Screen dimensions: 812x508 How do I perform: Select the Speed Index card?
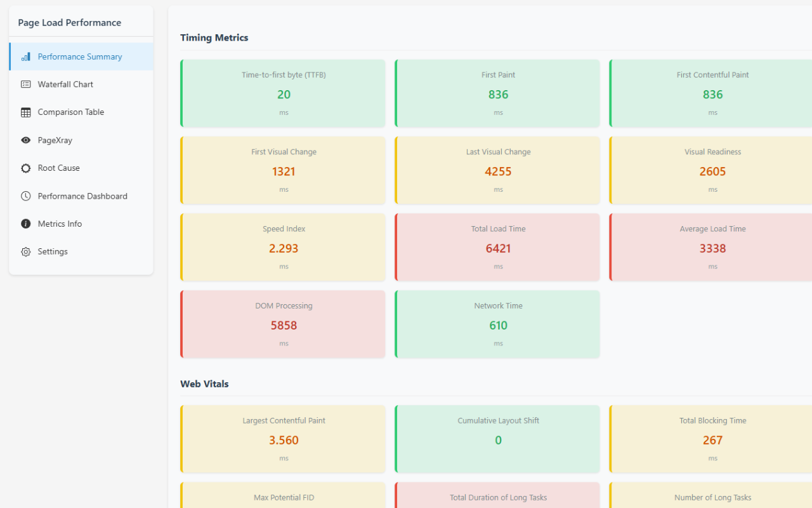click(x=283, y=247)
